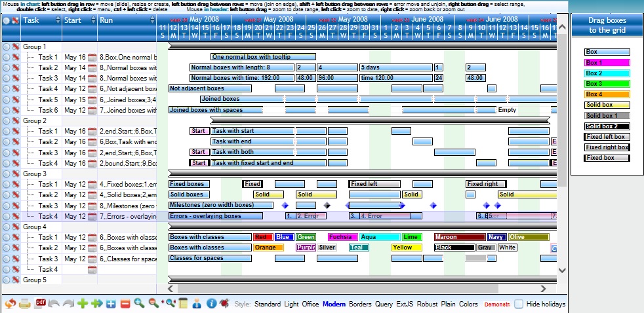Select the magenta 'Box 1' sample box

tap(607, 63)
